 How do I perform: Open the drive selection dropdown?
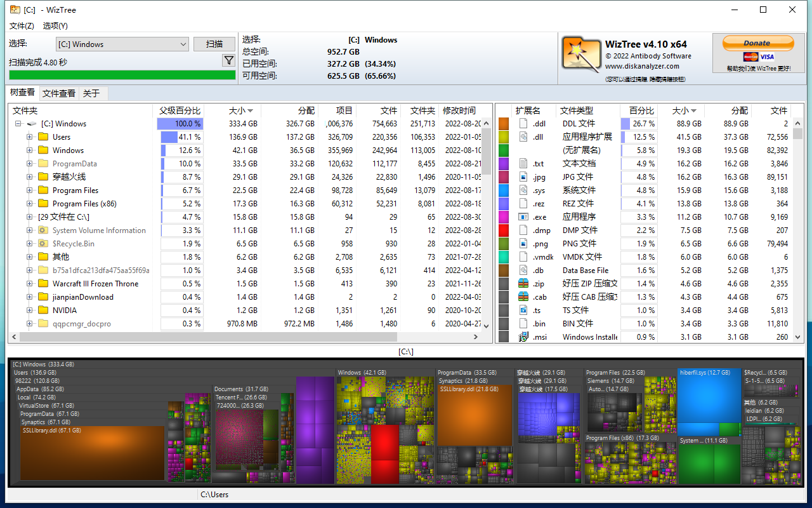coord(183,44)
